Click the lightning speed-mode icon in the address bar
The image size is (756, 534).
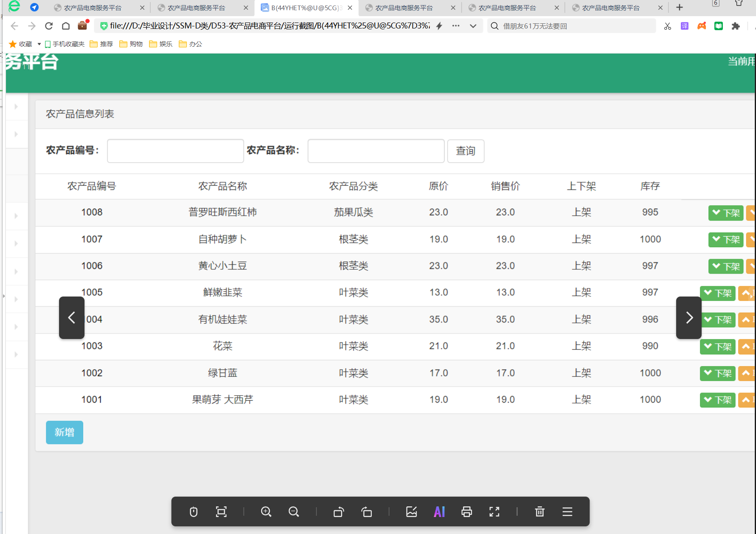tap(439, 26)
